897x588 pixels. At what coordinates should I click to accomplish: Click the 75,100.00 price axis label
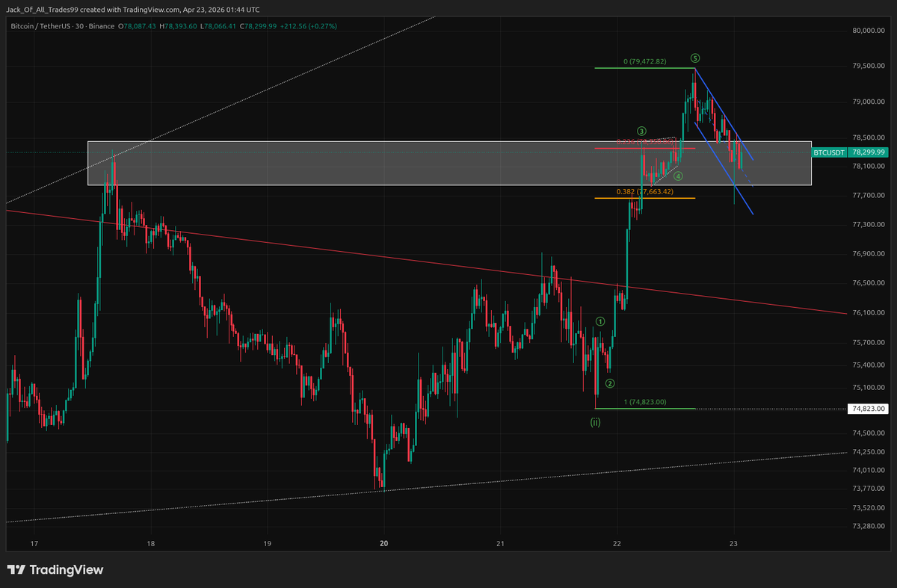[869, 388]
